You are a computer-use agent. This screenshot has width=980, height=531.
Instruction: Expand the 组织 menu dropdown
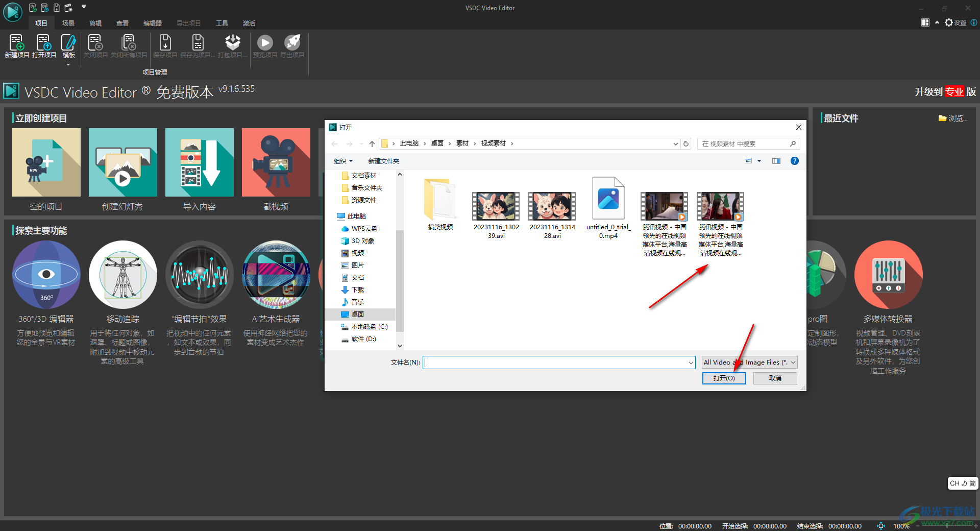point(343,161)
